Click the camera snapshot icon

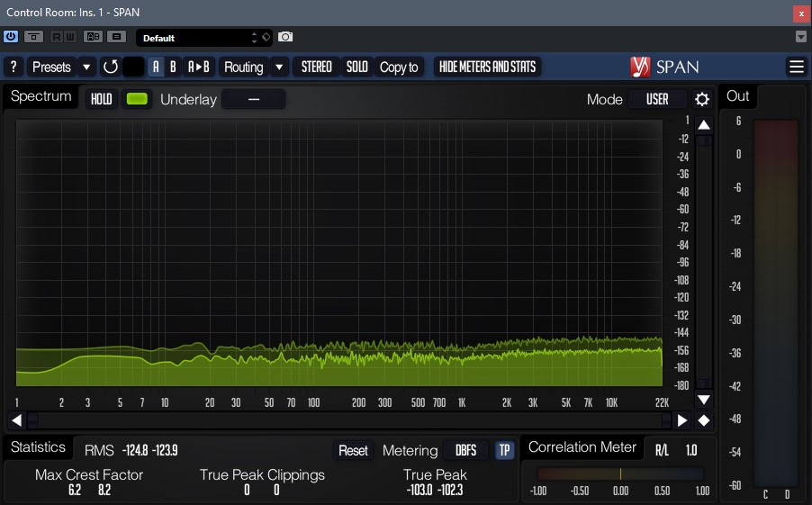[285, 37]
